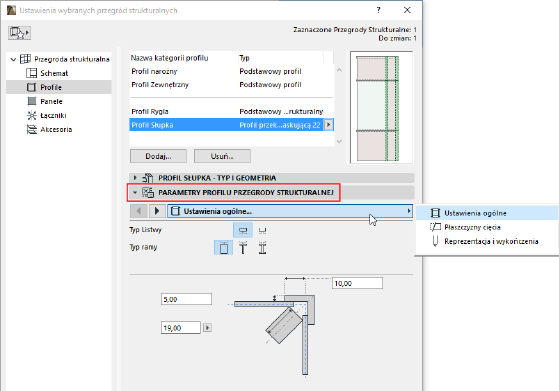
Task: Click the 19,00 dimension field
Action: [181, 328]
